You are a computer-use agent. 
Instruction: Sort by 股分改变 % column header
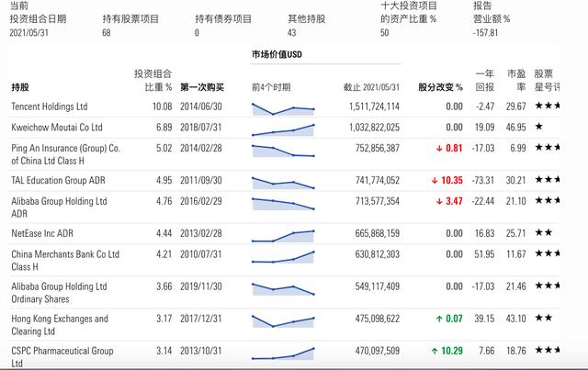(x=440, y=87)
